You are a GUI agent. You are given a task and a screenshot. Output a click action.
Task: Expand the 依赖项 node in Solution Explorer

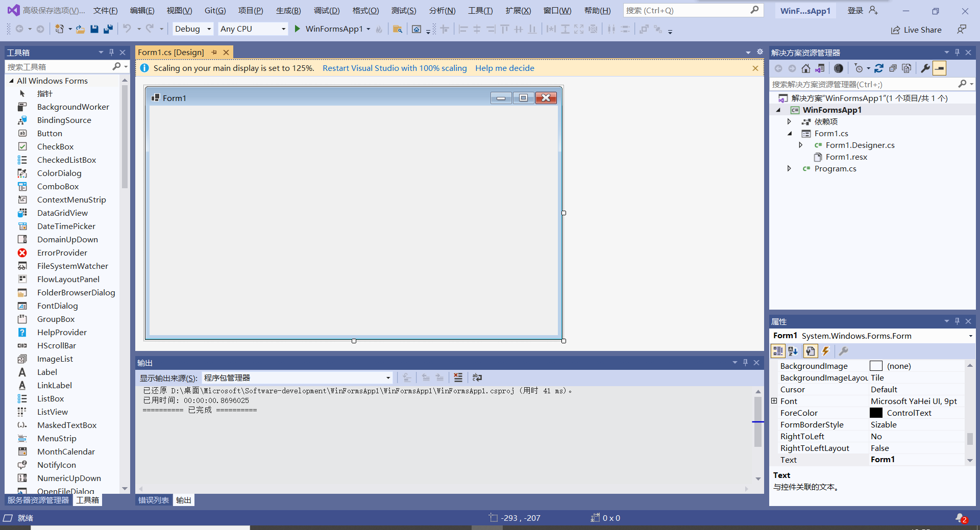click(x=789, y=121)
